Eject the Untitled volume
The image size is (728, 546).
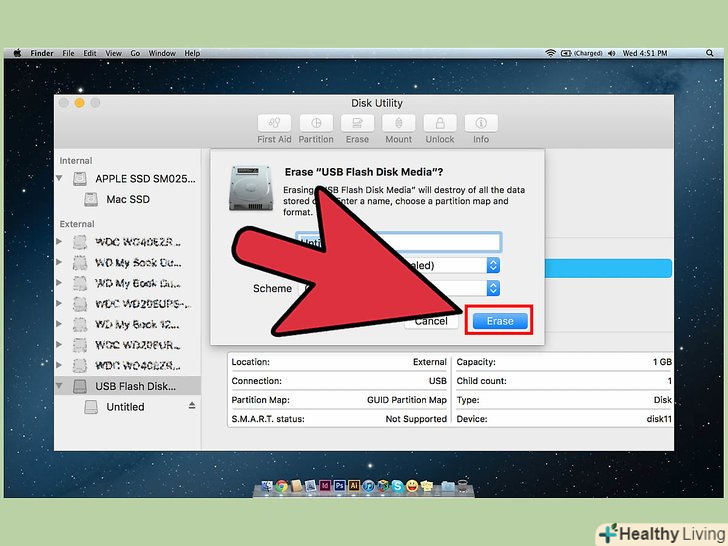pos(192,406)
